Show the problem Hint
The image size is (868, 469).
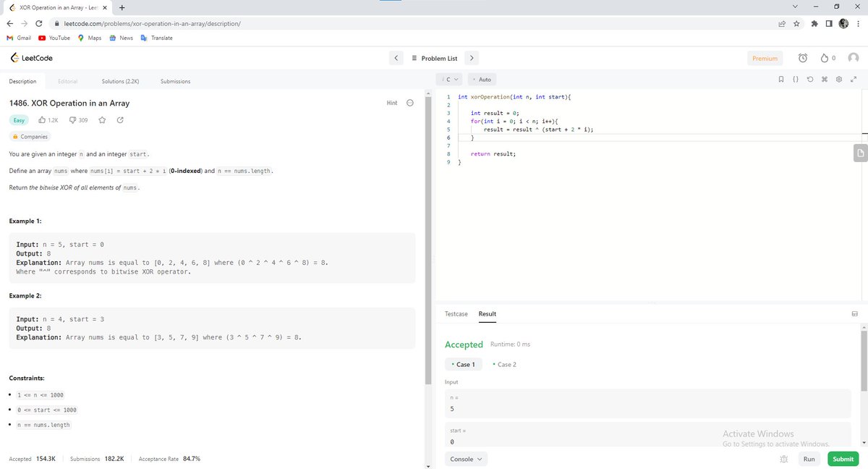click(x=392, y=103)
